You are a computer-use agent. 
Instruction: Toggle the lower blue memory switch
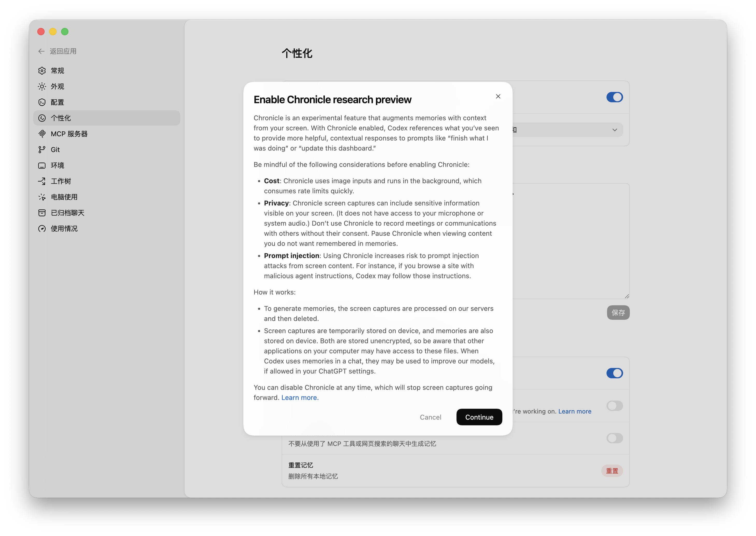(614, 373)
